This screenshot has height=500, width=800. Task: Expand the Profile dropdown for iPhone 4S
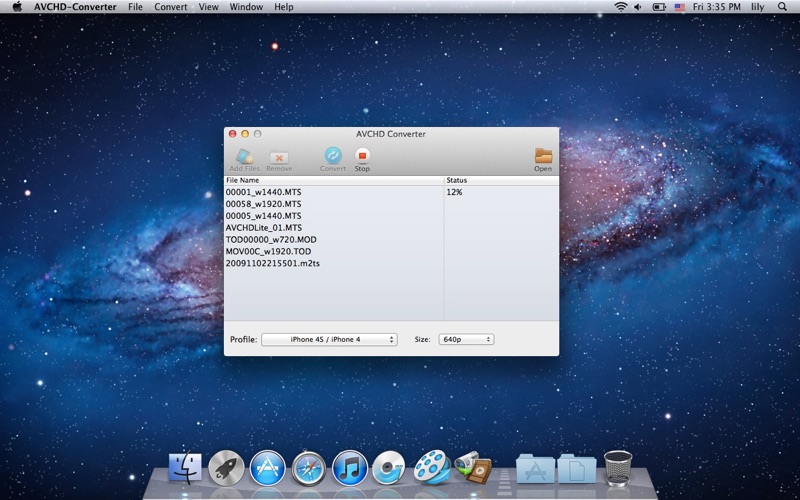click(x=329, y=339)
